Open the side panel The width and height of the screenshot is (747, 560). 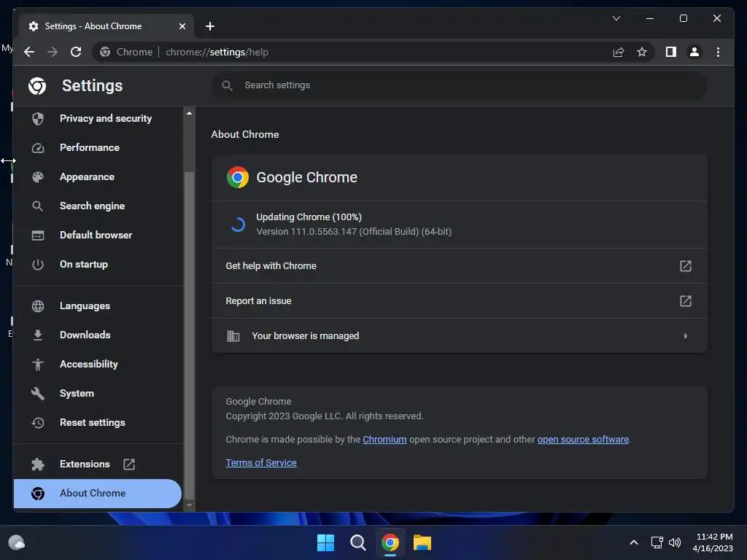[x=671, y=52]
